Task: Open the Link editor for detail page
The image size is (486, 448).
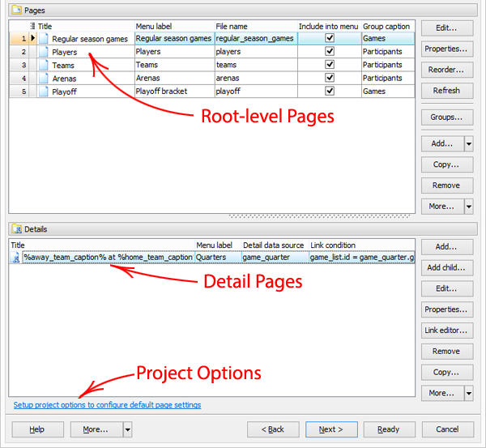Action: coord(447,331)
